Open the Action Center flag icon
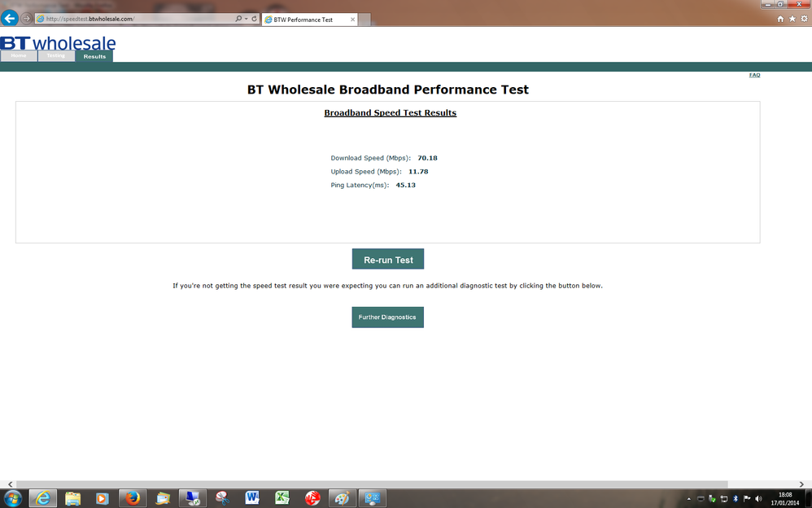Screen dimensions: 812x508 coord(747,499)
